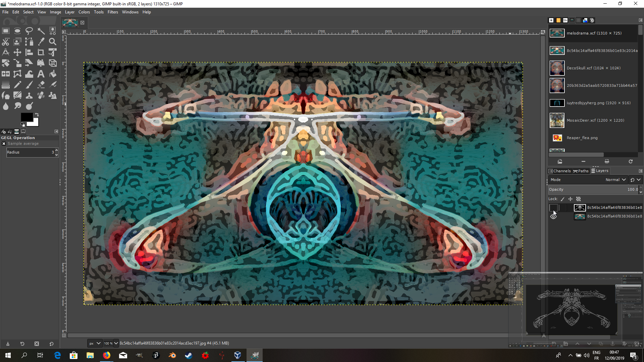Open the Filters menu
This screenshot has height=362, width=644.
pyautogui.click(x=113, y=12)
